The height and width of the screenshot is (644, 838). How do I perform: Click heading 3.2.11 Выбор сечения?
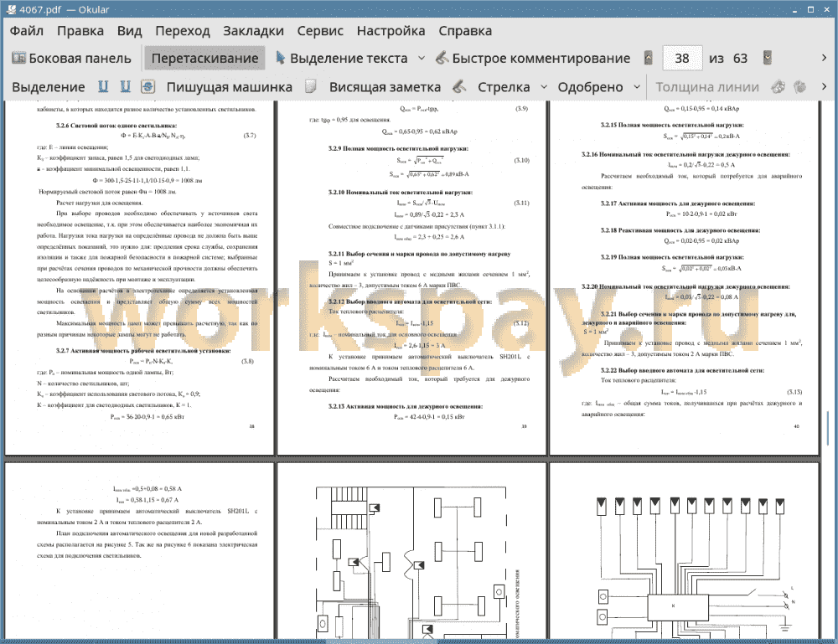pos(419,254)
